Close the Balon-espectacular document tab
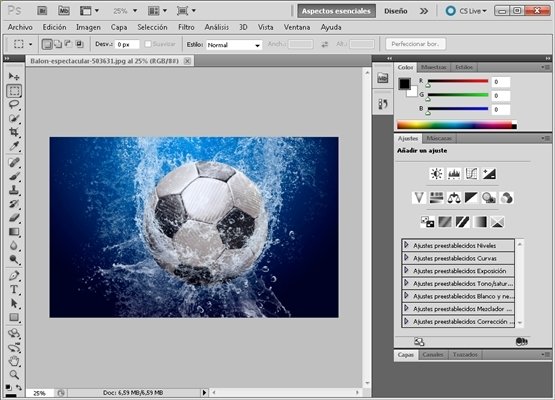 (x=187, y=61)
